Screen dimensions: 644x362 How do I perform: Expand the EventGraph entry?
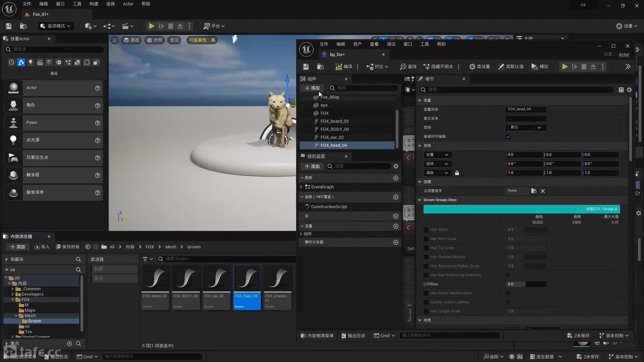coord(301,187)
